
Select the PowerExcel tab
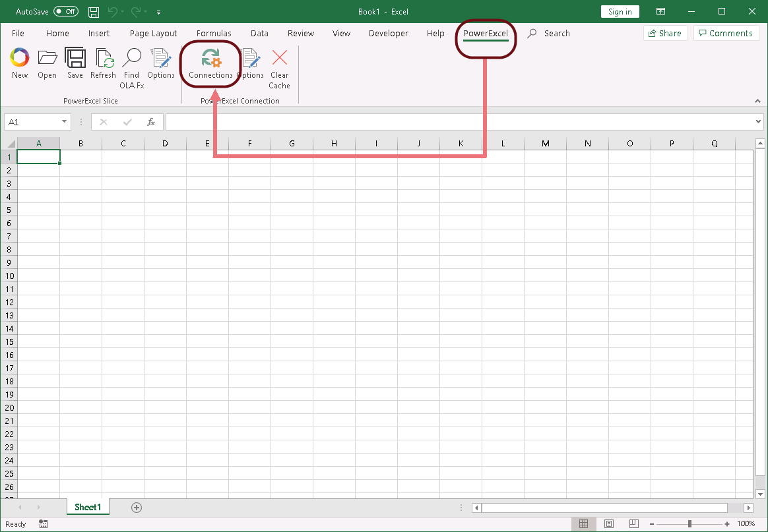486,33
